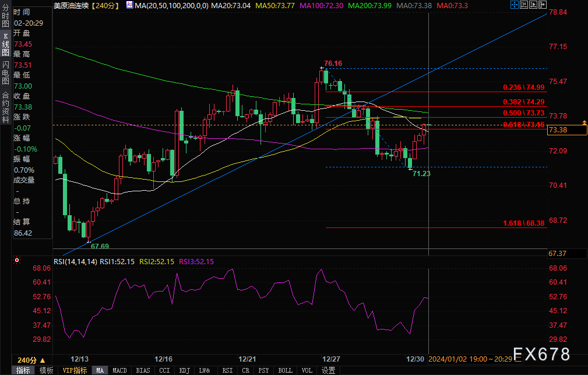Open the VIP指标 tab

[75, 370]
